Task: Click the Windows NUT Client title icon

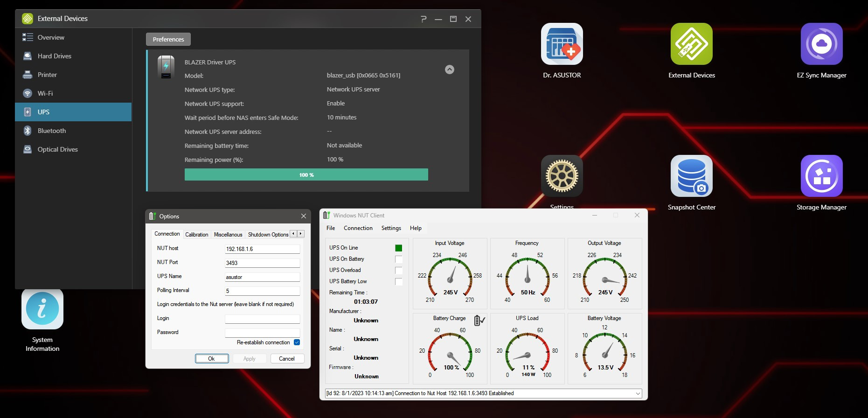Action: pos(326,215)
